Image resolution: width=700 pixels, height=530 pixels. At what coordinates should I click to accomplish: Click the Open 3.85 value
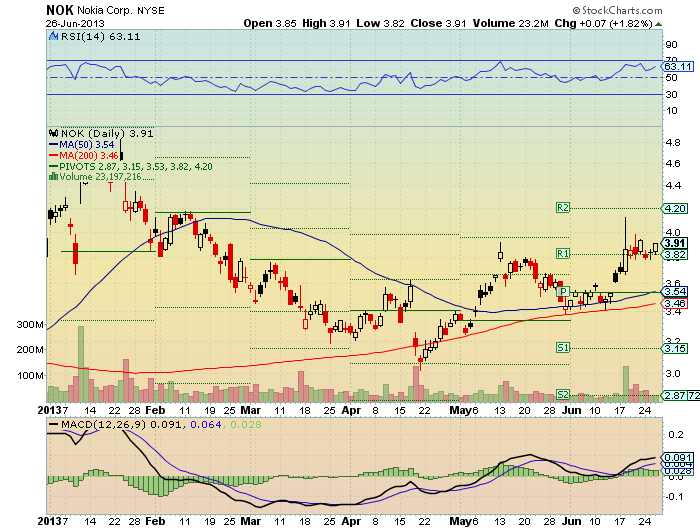click(270, 24)
